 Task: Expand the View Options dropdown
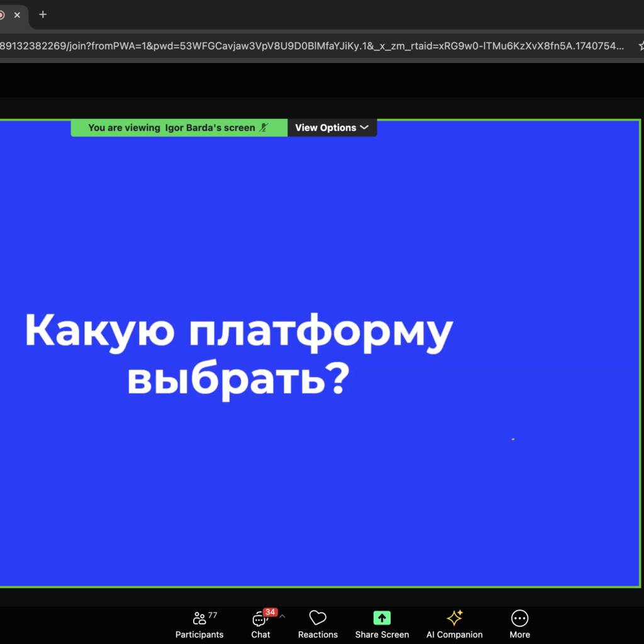pos(332,128)
